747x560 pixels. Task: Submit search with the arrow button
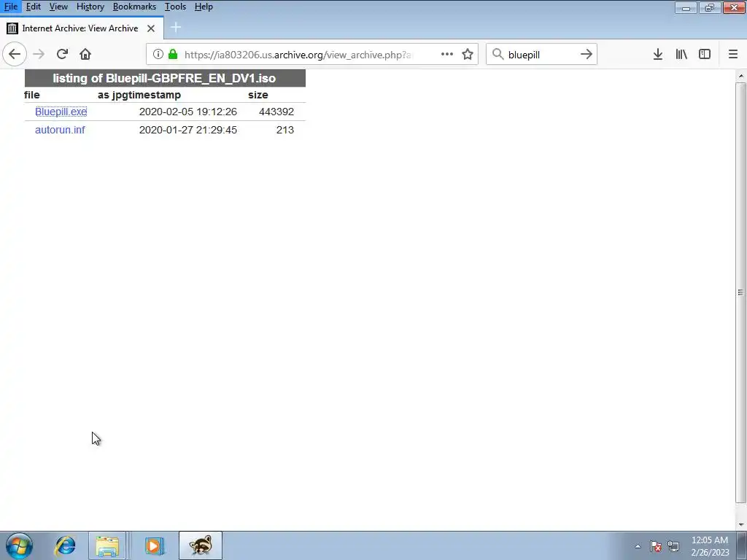587,54
